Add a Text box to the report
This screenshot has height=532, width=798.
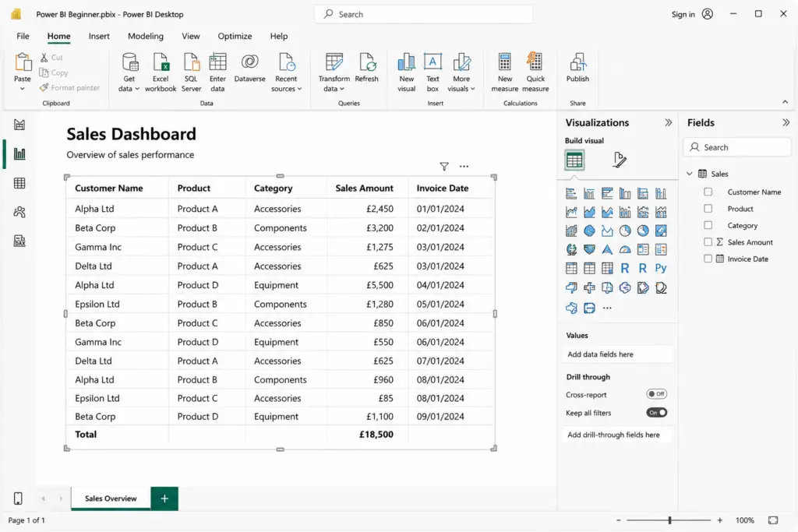(433, 72)
